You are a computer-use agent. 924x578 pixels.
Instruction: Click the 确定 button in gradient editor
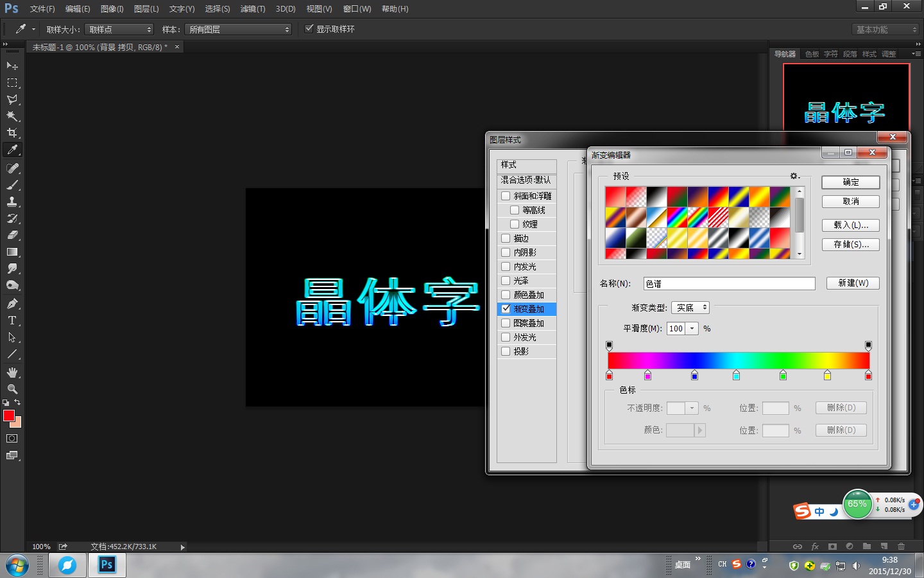pos(850,182)
